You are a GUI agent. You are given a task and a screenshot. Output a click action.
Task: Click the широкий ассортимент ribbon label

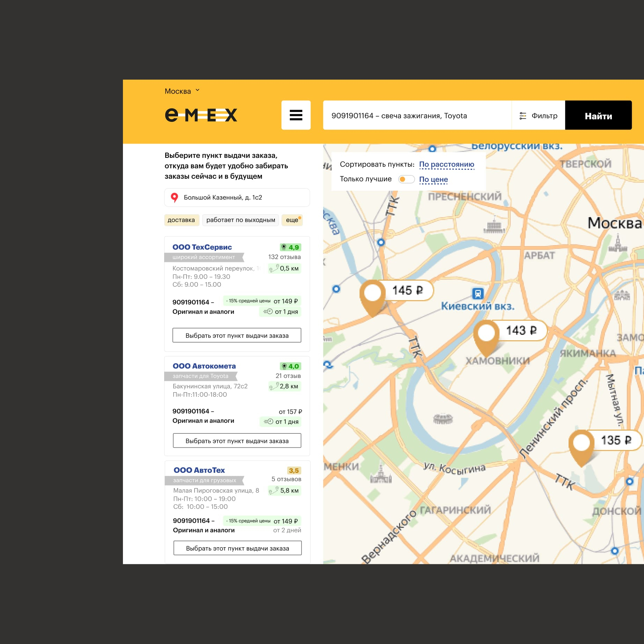pos(204,257)
